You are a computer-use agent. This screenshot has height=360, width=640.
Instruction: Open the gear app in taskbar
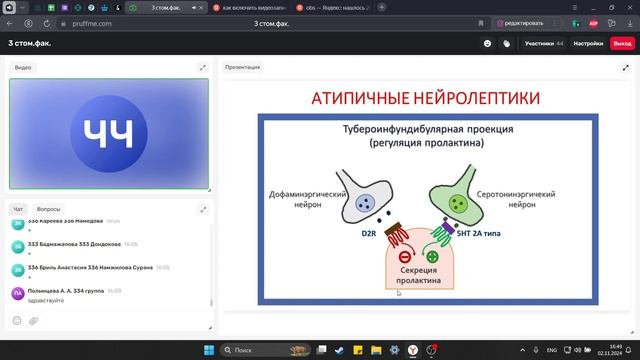pos(394,350)
